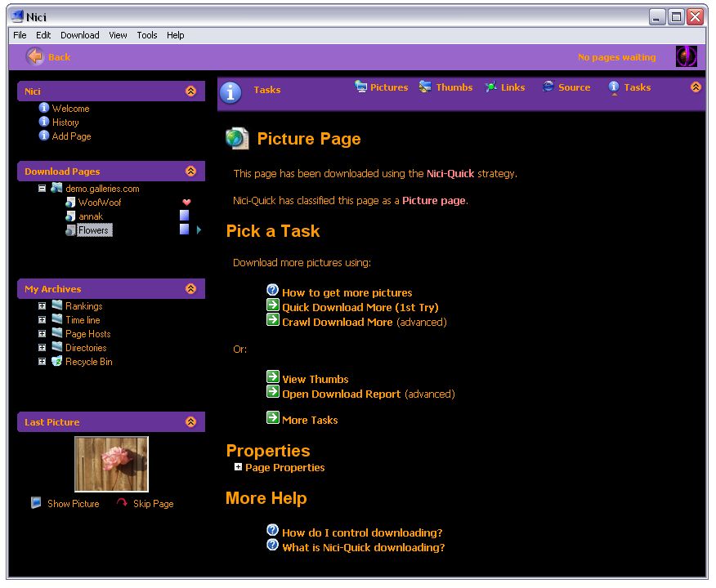Expand Page Properties section
This screenshot has height=588, width=716.
tap(238, 466)
